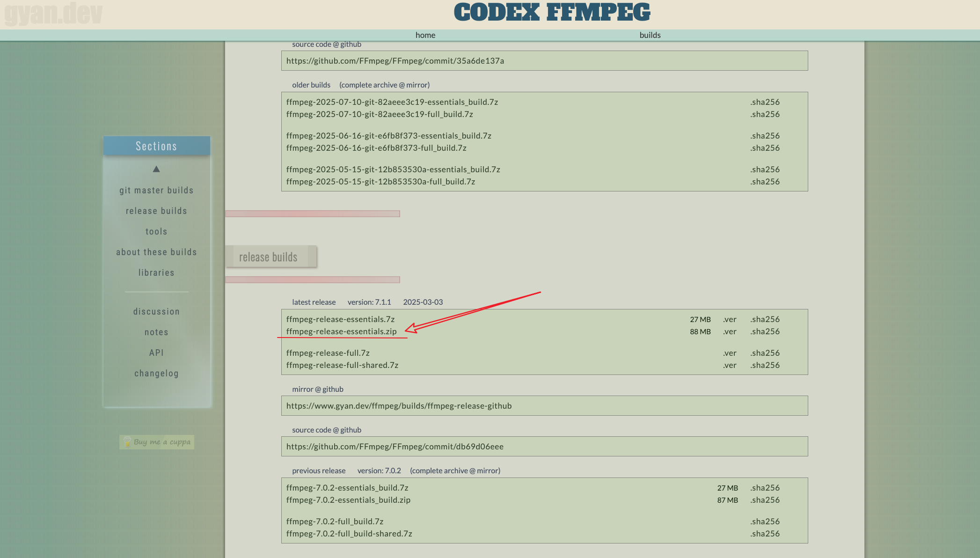Open the ffmpeg-release-github mirror URL
The image size is (980, 558).
[x=399, y=406]
